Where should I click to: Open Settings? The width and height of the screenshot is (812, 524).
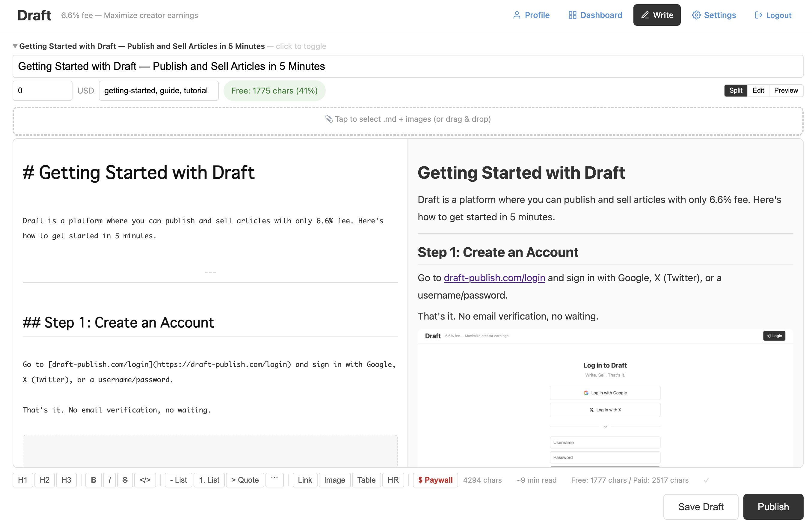point(714,15)
